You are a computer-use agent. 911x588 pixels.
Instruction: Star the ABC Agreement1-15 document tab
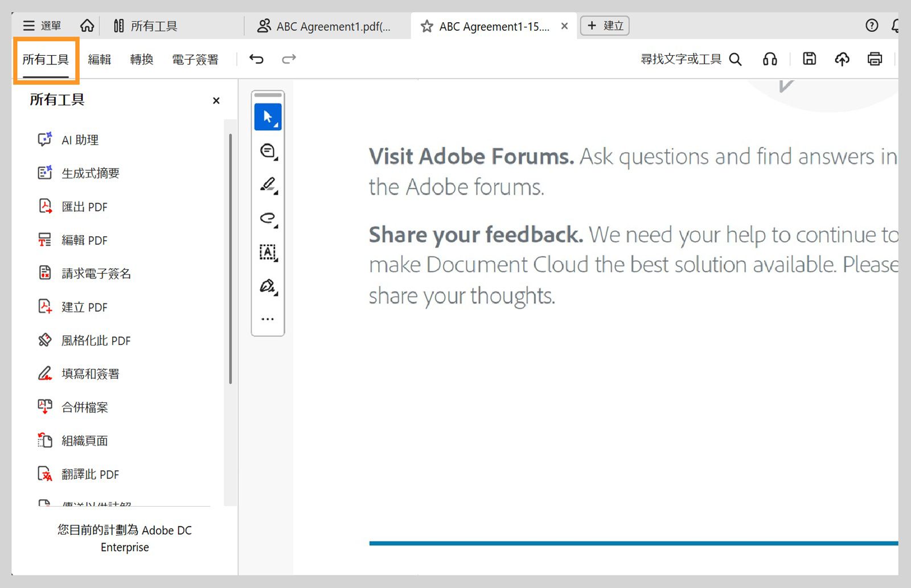[x=426, y=26]
